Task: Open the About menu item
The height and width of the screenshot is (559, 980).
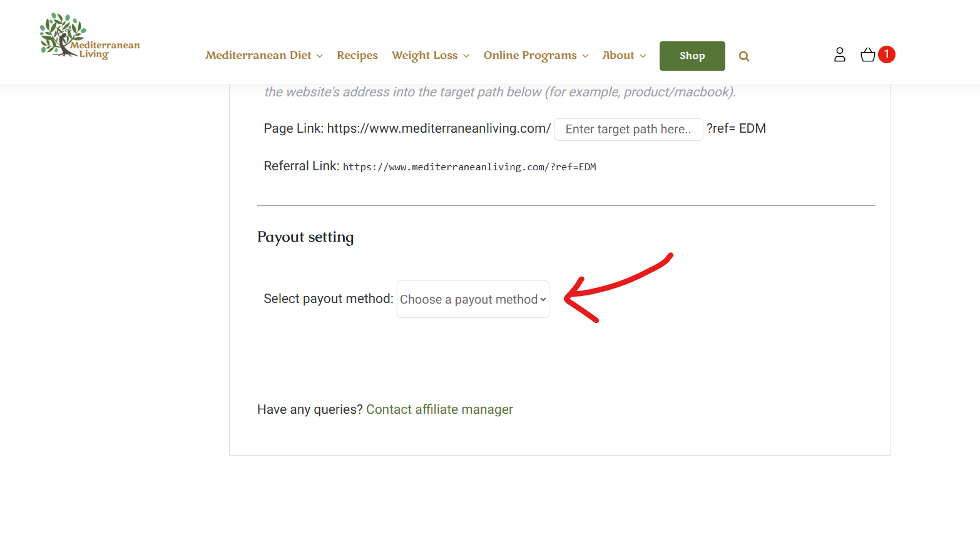Action: tap(618, 55)
